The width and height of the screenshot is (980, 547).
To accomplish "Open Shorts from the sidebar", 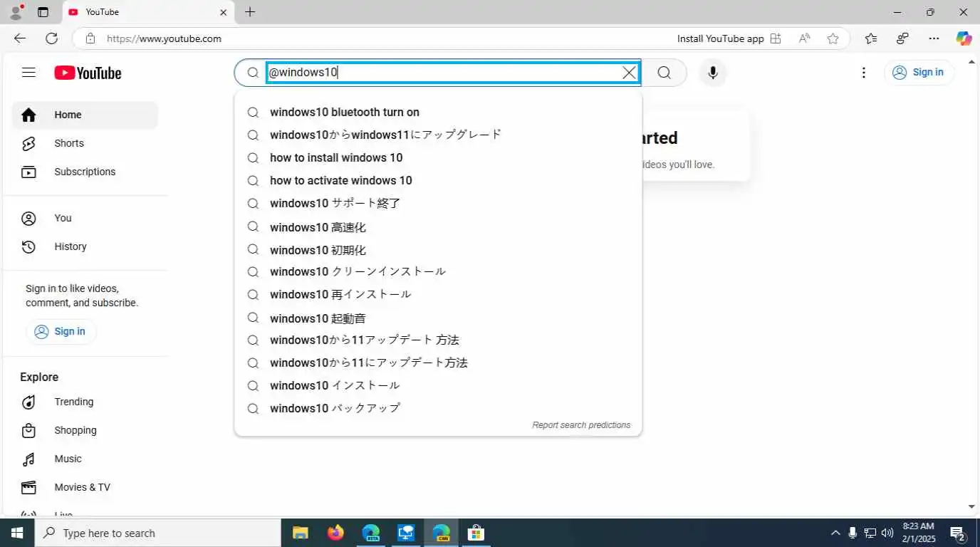I will [85, 143].
